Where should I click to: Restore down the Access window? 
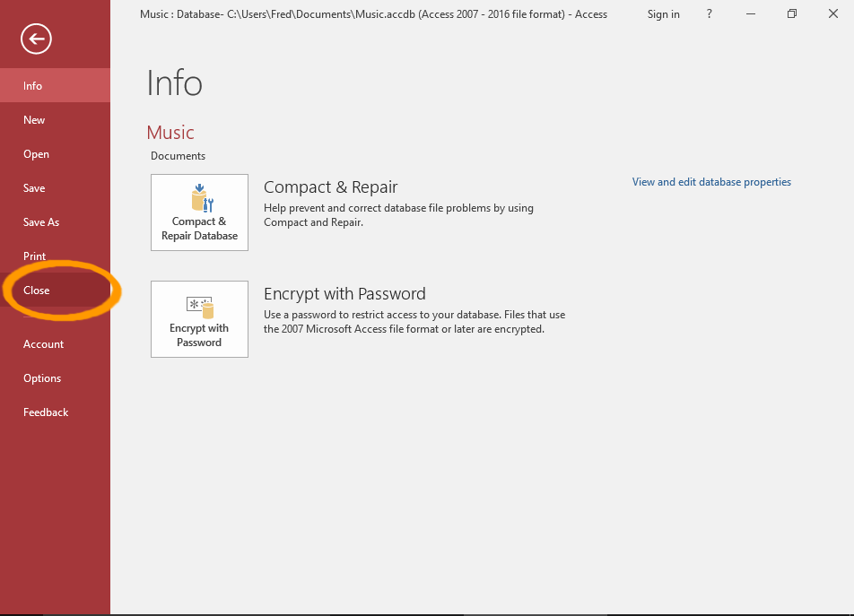tap(792, 13)
